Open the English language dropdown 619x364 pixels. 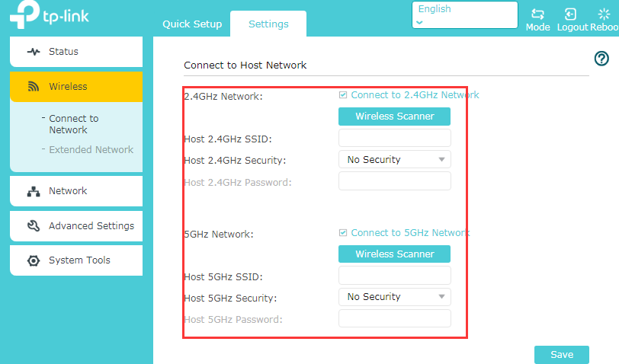pos(464,15)
